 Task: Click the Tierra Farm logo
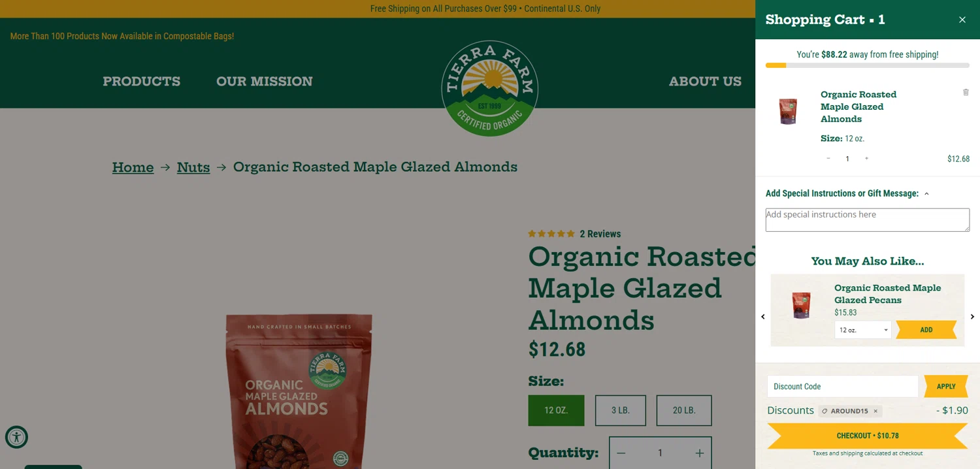pos(490,88)
